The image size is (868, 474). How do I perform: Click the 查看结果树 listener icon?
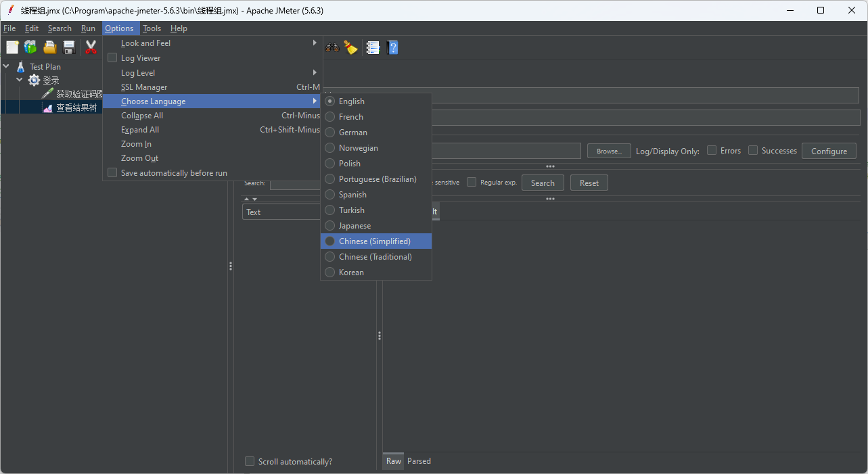tap(47, 107)
